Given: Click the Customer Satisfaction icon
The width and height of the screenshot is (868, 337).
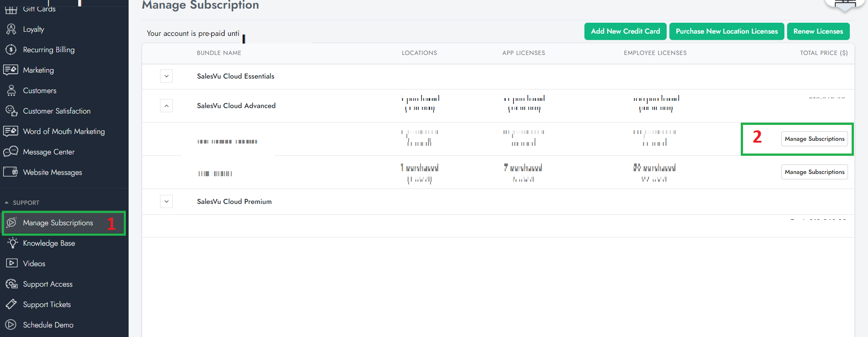Looking at the screenshot, I should (11, 111).
